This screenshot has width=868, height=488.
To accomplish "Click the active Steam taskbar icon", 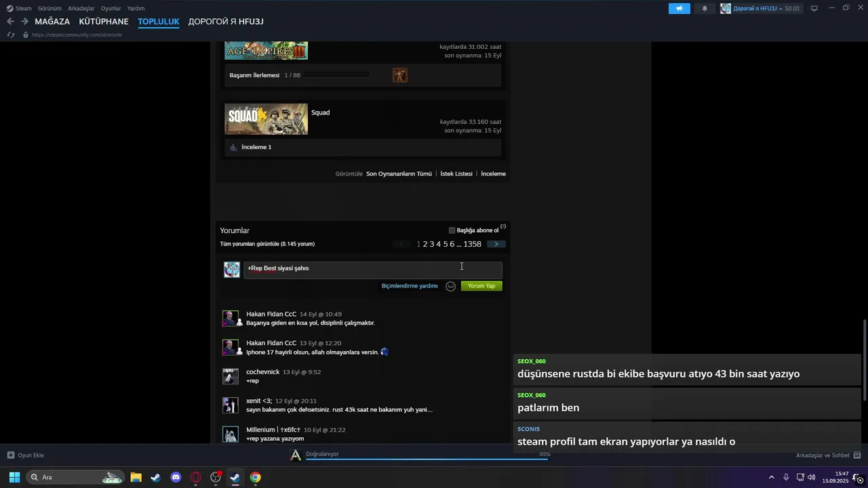I will (x=235, y=477).
